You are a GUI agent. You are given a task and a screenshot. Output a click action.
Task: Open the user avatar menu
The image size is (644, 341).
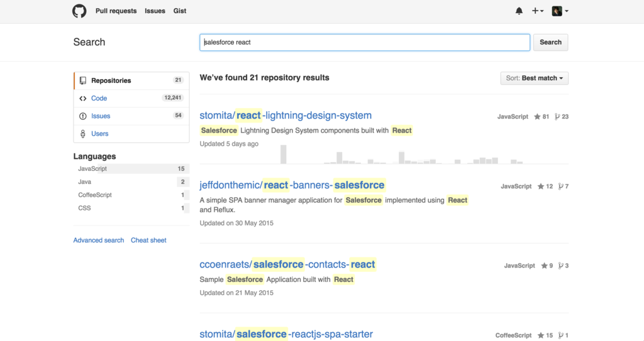click(x=560, y=11)
